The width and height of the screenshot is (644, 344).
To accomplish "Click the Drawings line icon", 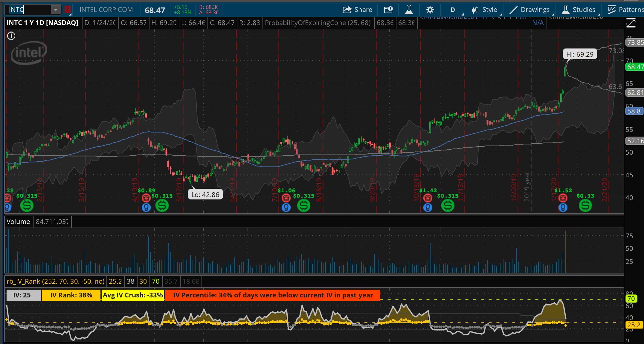I will click(513, 10).
